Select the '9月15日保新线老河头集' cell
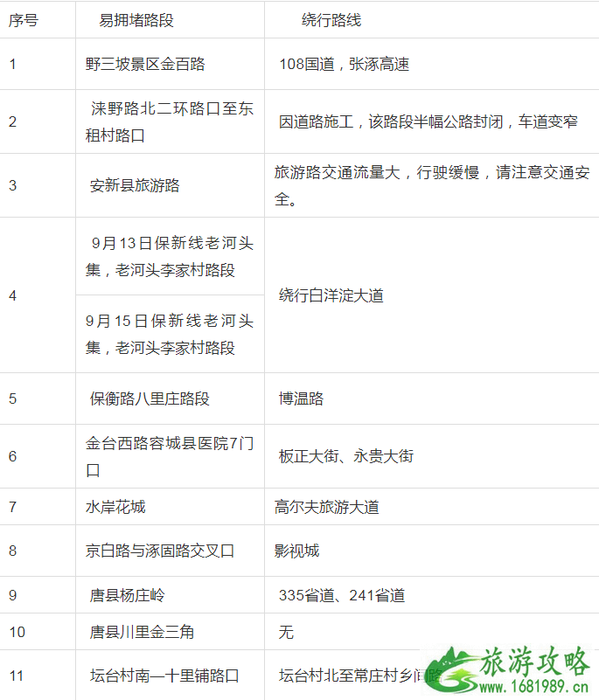 click(170, 334)
